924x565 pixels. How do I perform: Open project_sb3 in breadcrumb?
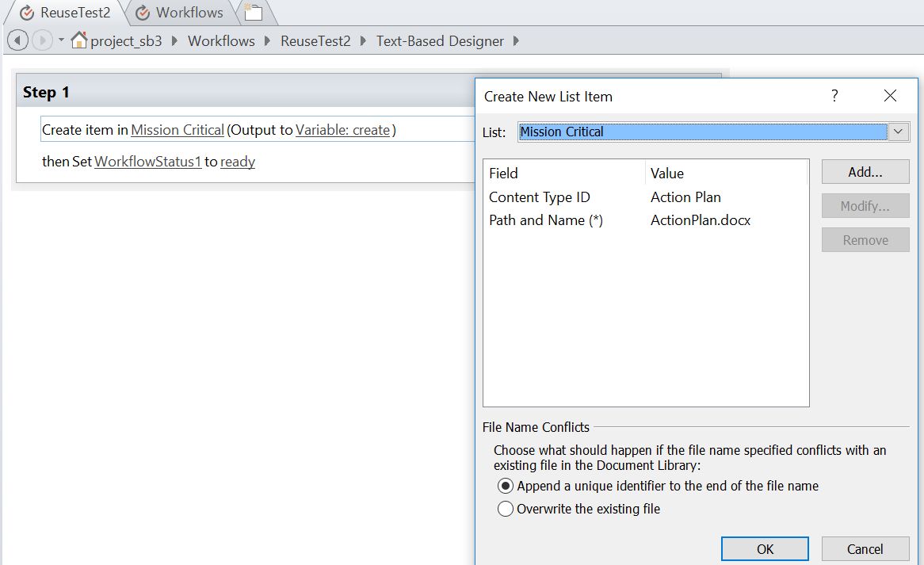pyautogui.click(x=126, y=41)
